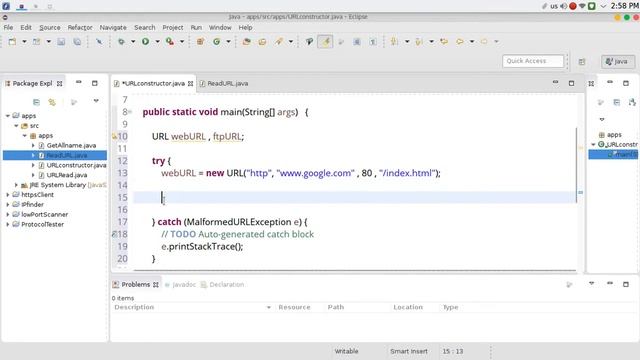Open the New Java Class dropdown arrow
Viewport: 640px width, 360px height.
(x=229, y=42)
